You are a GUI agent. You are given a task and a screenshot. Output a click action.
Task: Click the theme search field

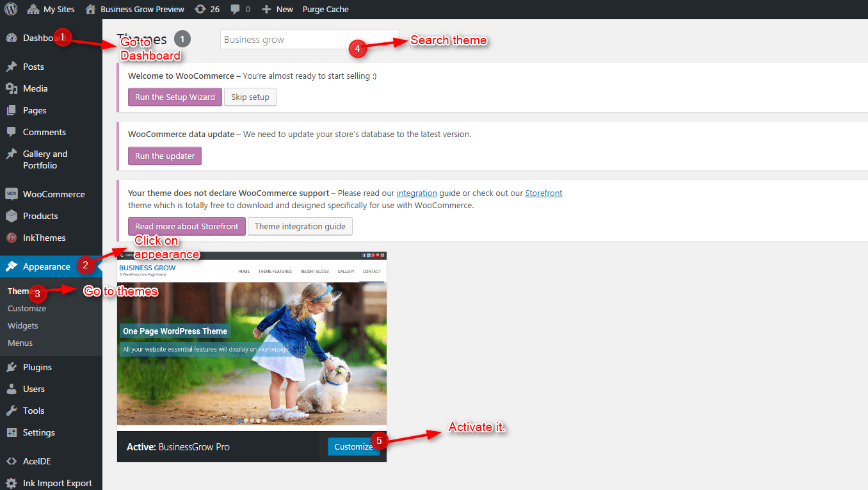pyautogui.click(x=309, y=39)
